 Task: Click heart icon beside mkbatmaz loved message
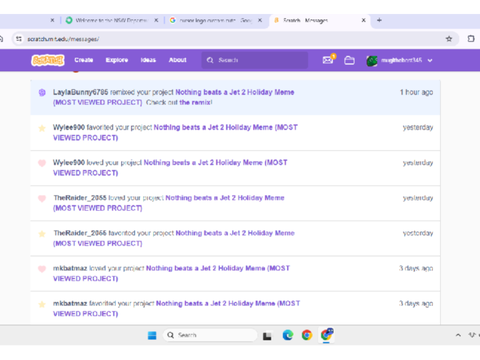click(x=42, y=269)
